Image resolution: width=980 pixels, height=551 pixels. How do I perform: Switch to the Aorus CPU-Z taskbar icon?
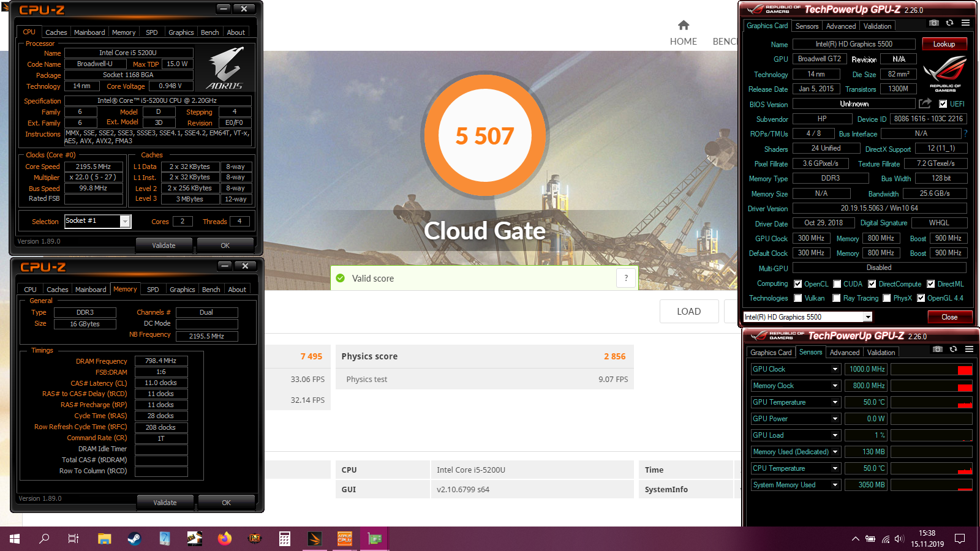pos(345,539)
